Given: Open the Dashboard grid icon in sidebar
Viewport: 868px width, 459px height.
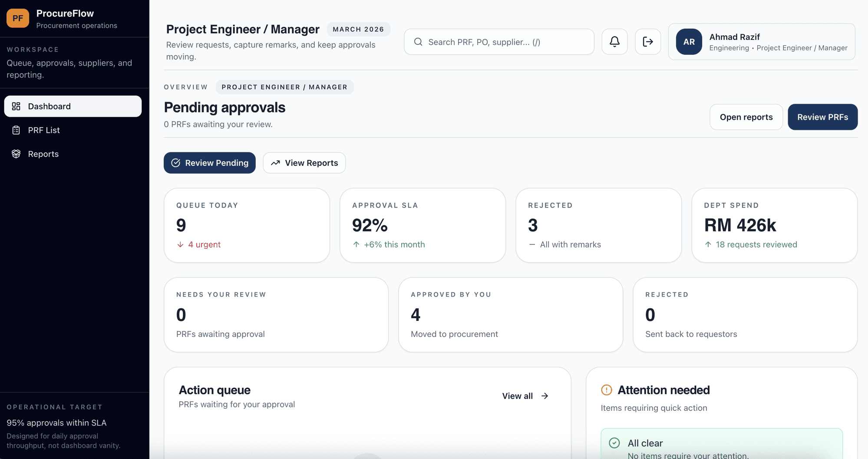Looking at the screenshot, I should (16, 106).
